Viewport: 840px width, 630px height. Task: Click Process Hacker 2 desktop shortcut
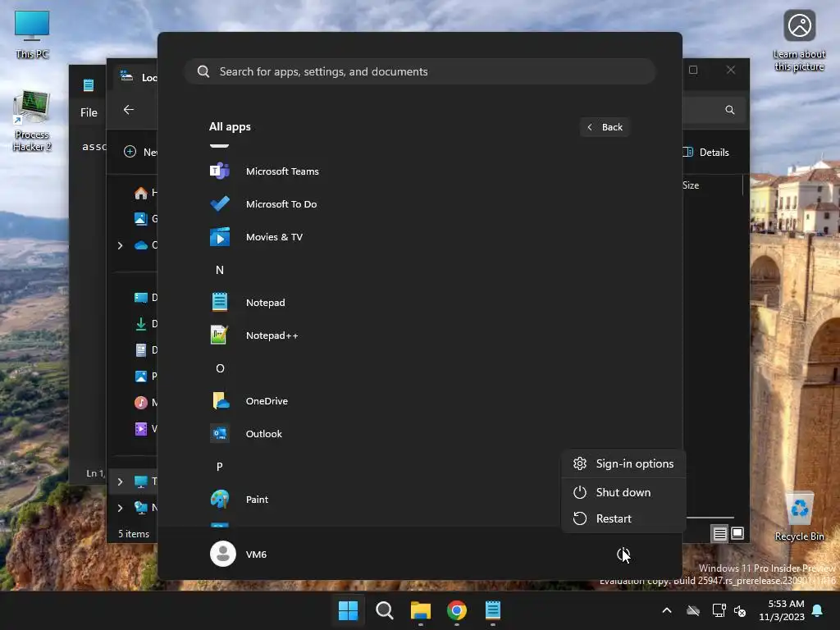click(x=32, y=121)
